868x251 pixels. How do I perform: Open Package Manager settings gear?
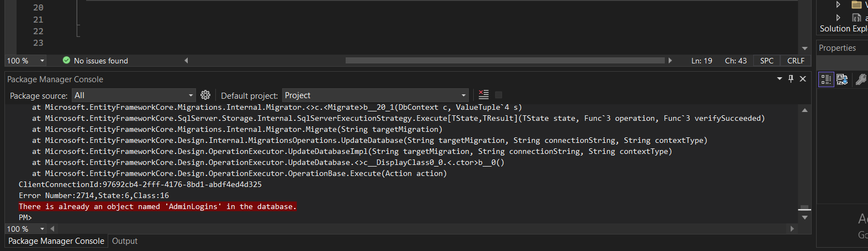[x=205, y=95]
